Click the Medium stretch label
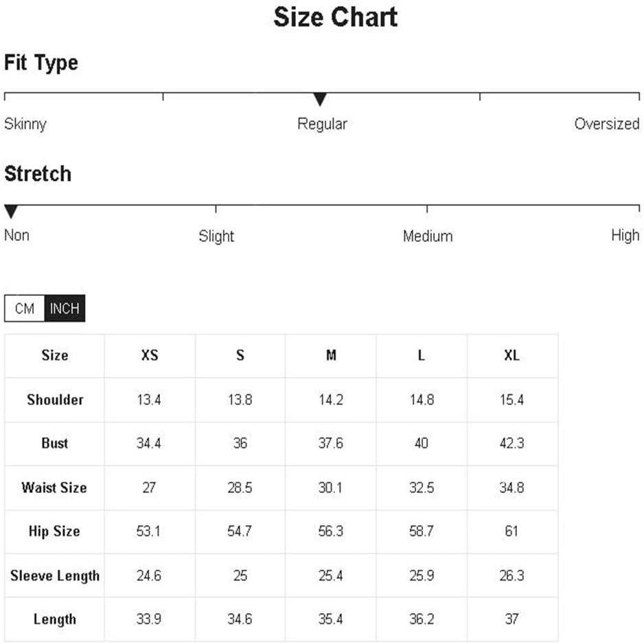The image size is (644, 644). (428, 236)
